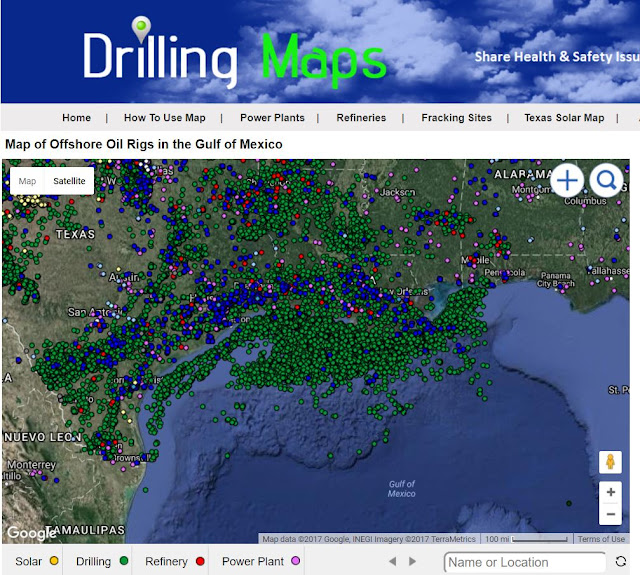
Task: Toggle the Power Plant legend filter
Action: 261,561
